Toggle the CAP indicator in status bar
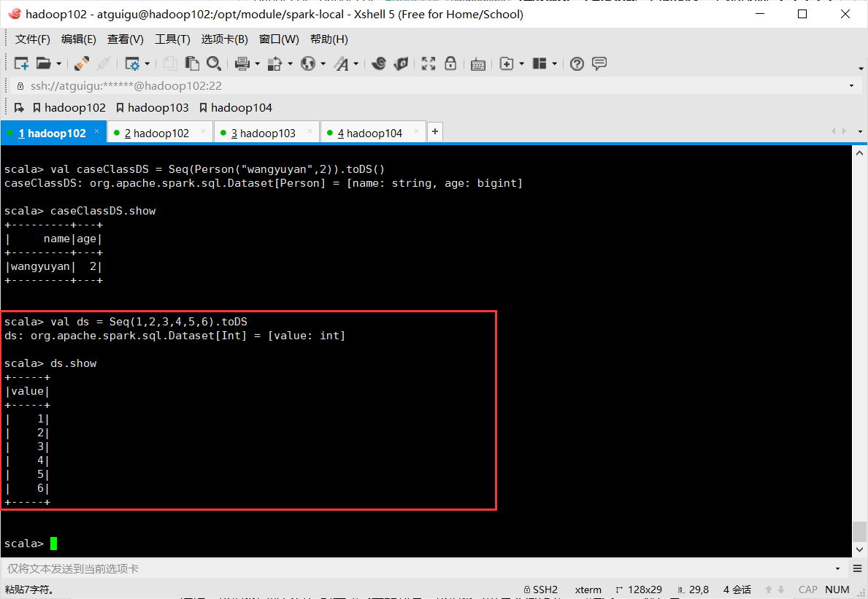This screenshot has width=868, height=599. coord(807,589)
